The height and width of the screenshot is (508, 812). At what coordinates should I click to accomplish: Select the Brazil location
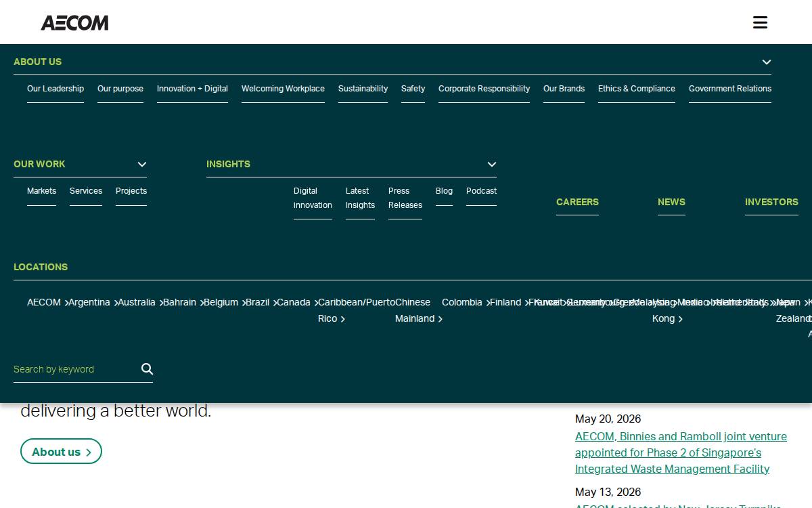[261, 302]
